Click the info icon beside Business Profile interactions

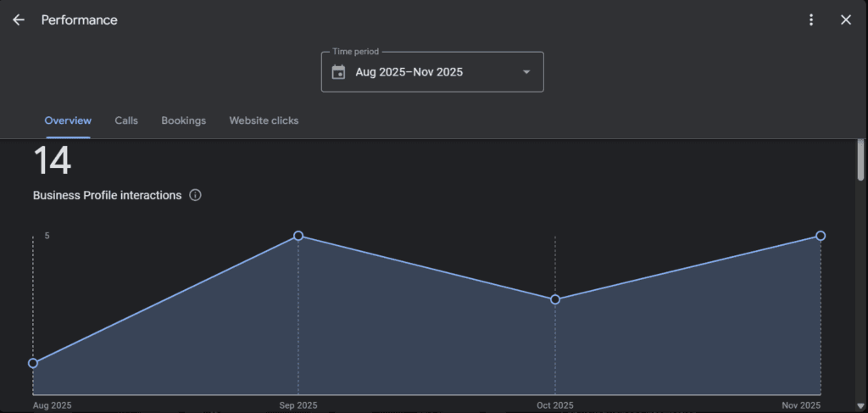pyautogui.click(x=196, y=195)
